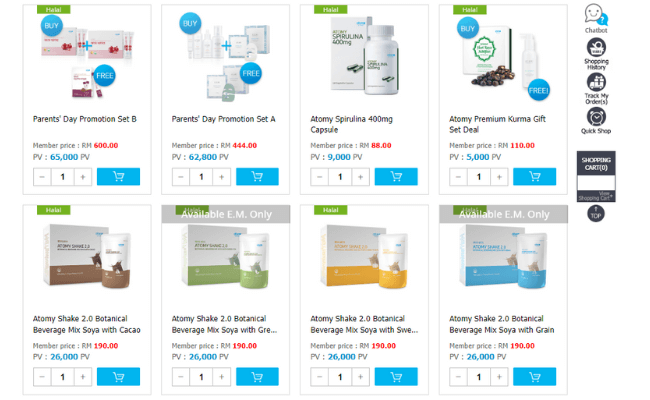Increase quantity for Parents' Day Promotion Set A
This screenshot has width=650, height=400.
click(222, 177)
